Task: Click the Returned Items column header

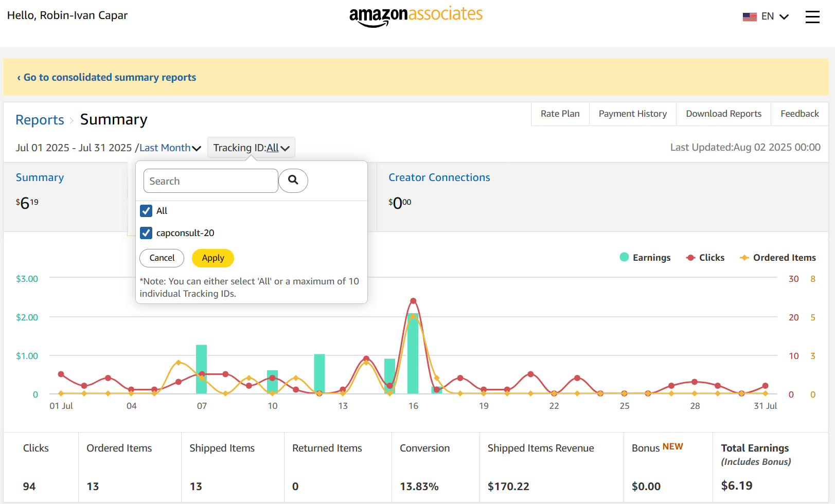Action: [x=327, y=448]
